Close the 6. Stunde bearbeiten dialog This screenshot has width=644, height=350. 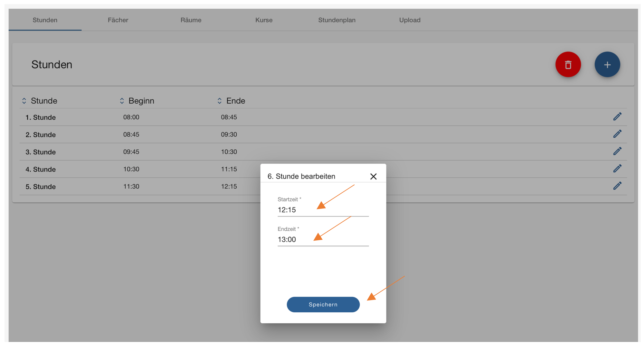pyautogui.click(x=373, y=176)
